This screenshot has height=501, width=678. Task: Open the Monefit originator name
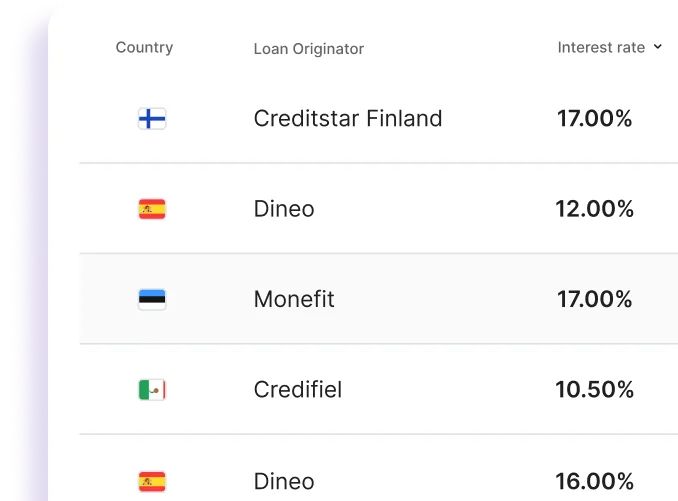[x=294, y=299]
